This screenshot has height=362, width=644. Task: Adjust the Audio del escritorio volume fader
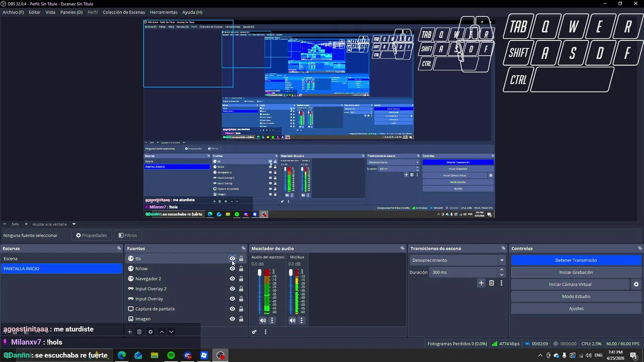[x=260, y=273]
